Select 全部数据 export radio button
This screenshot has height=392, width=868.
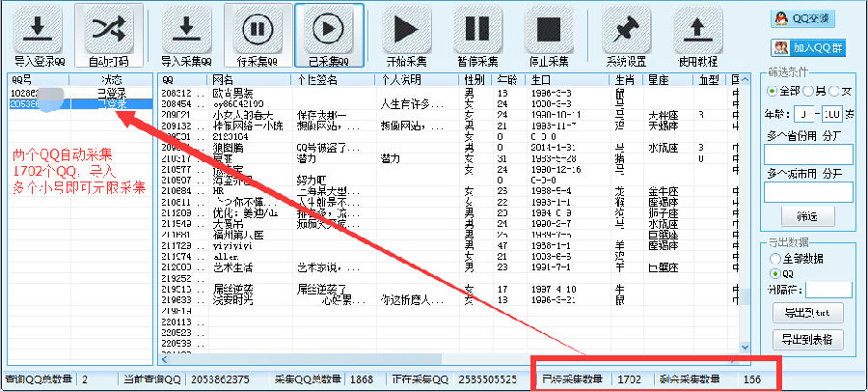click(x=774, y=259)
